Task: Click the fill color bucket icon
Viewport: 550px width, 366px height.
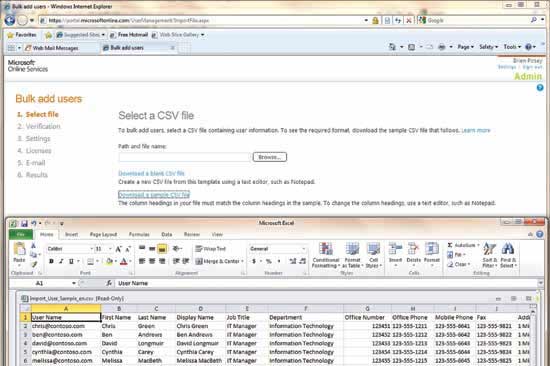Action: click(109, 261)
